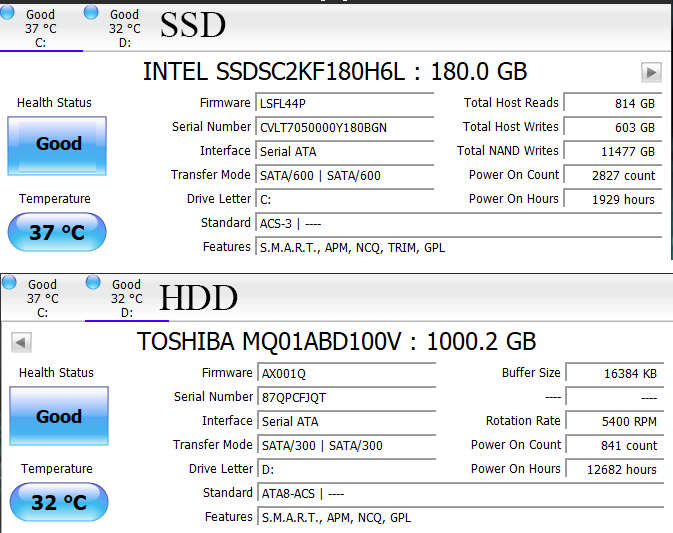Screen dimensions: 673x533
Task: Select the D: drive tab in SSD panel
Action: pyautogui.click(x=125, y=28)
